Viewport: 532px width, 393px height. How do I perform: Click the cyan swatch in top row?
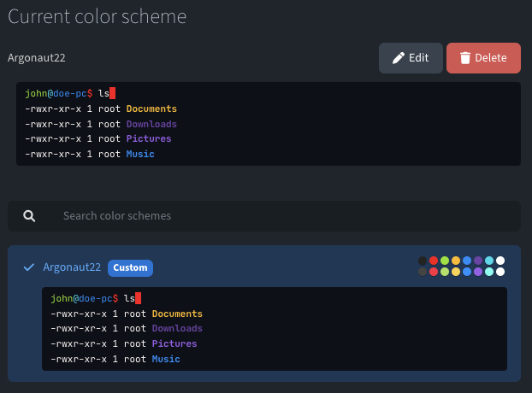489,261
